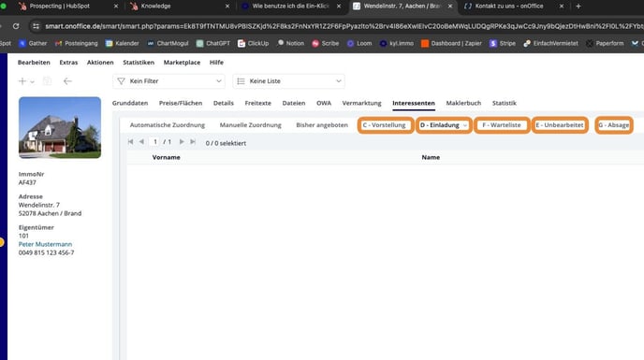
Task: Go to previous page icon
Action: click(141, 141)
